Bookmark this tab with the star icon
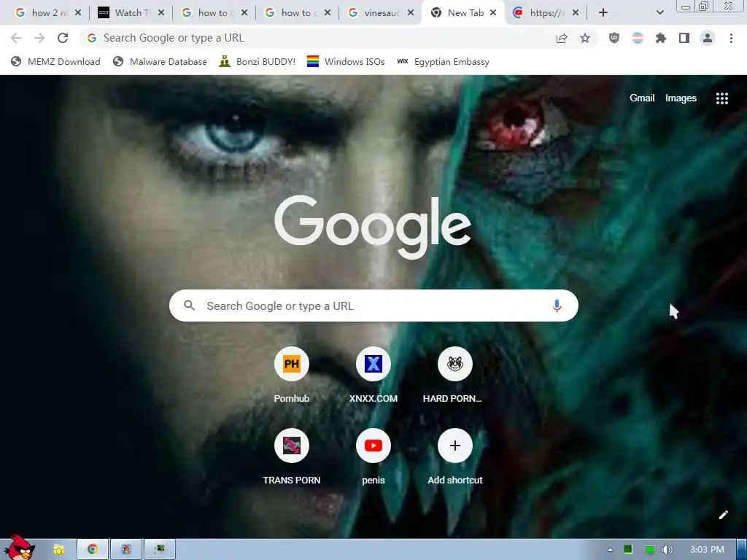The width and height of the screenshot is (747, 560). pyautogui.click(x=585, y=38)
